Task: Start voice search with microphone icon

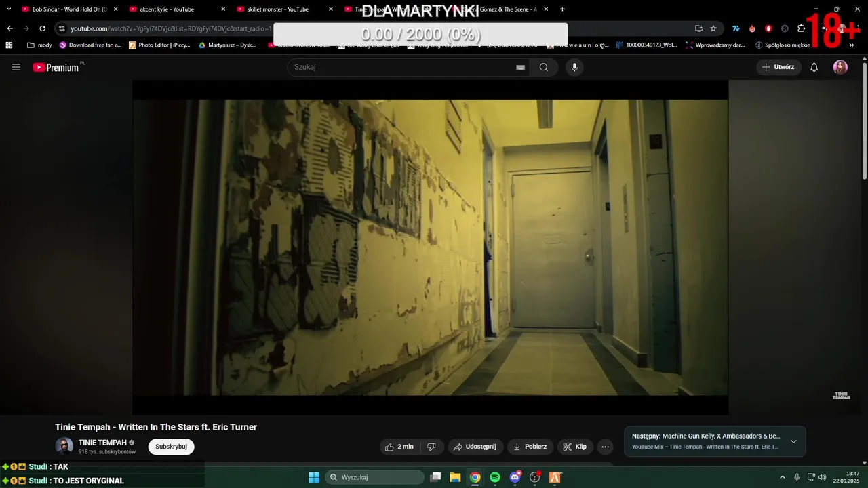Action: point(574,67)
